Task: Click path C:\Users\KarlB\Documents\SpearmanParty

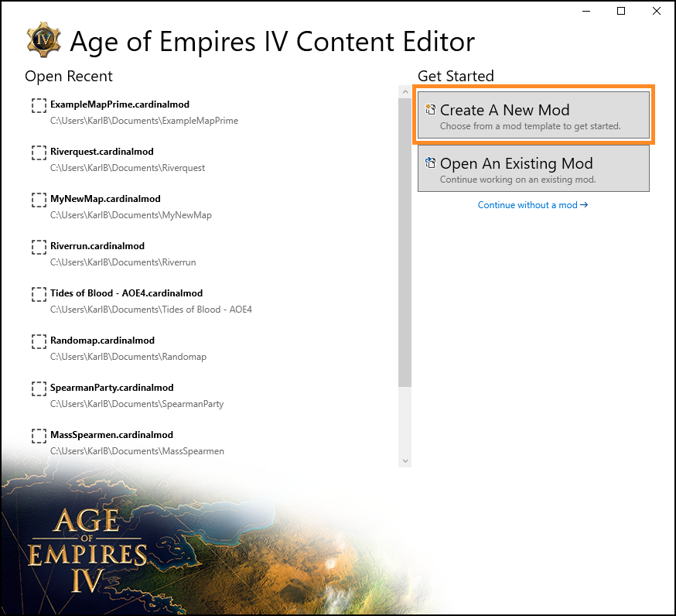Action: click(x=137, y=404)
